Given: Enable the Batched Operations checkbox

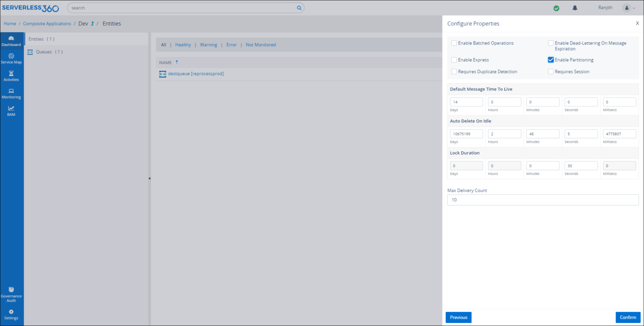Looking at the screenshot, I should click(x=454, y=43).
